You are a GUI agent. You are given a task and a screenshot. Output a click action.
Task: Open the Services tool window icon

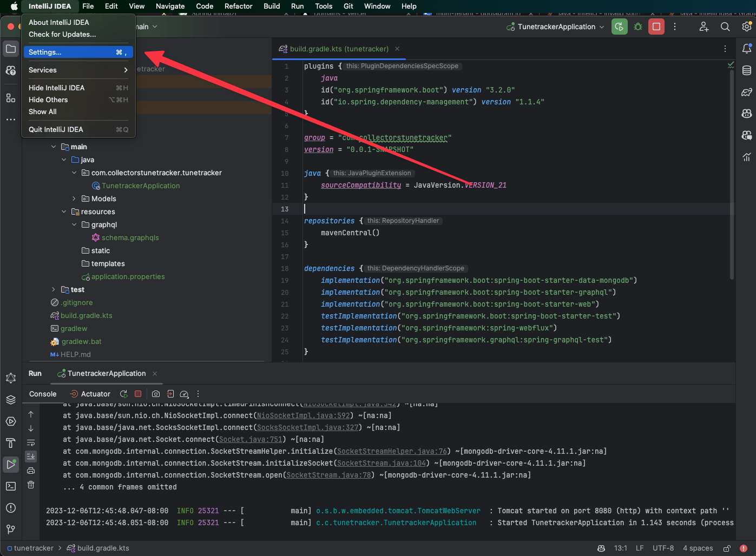point(11,421)
